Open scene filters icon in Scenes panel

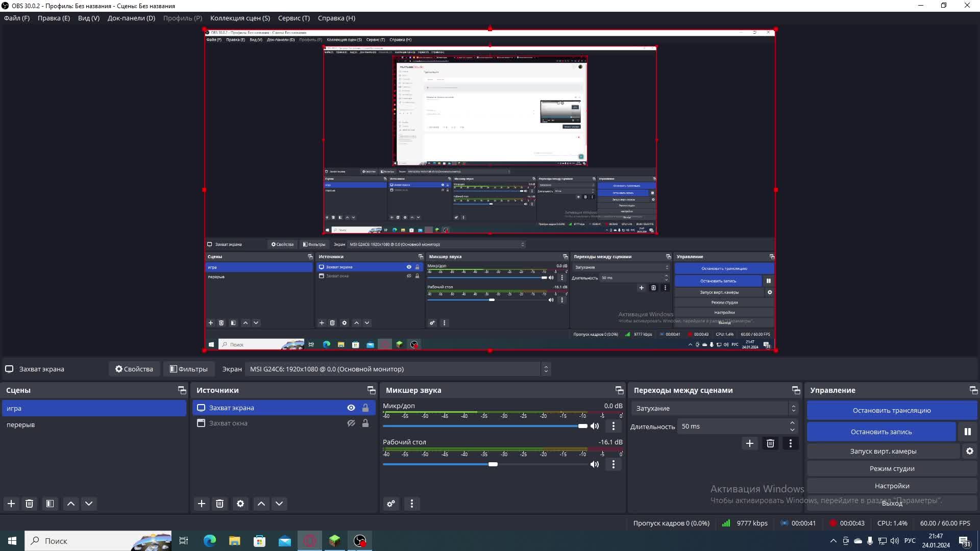point(50,504)
